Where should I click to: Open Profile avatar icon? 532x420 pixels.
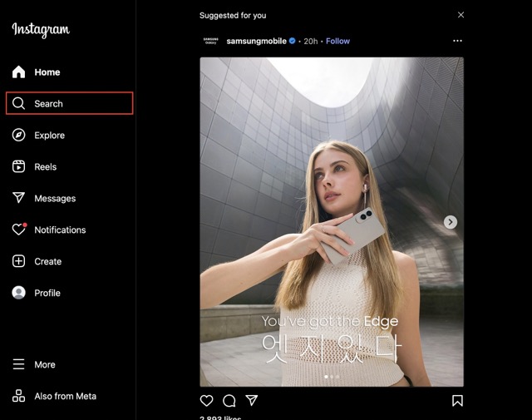[x=18, y=293]
